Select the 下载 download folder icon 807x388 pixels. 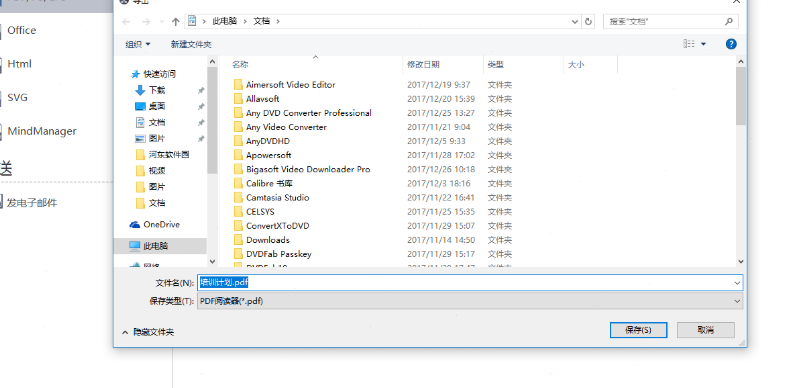(x=140, y=90)
